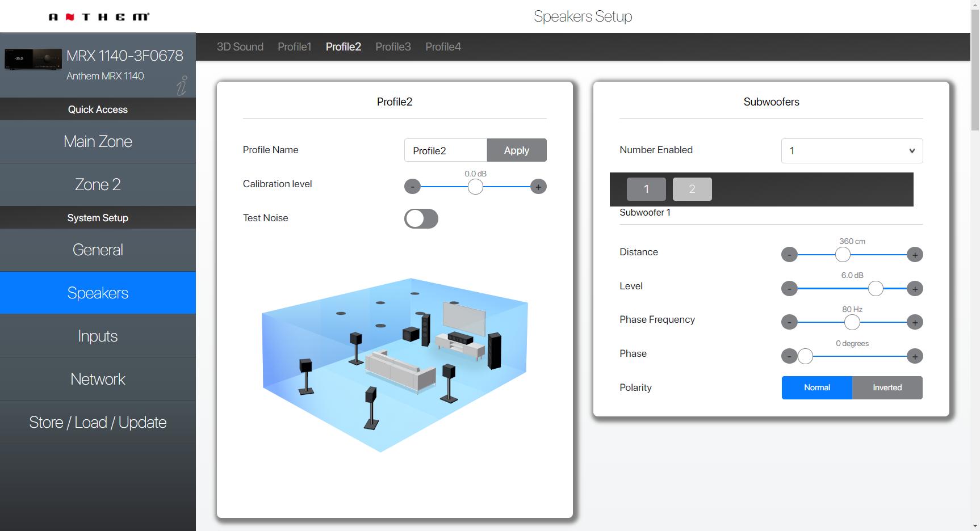Decrease Calibration level with minus button

pyautogui.click(x=413, y=187)
